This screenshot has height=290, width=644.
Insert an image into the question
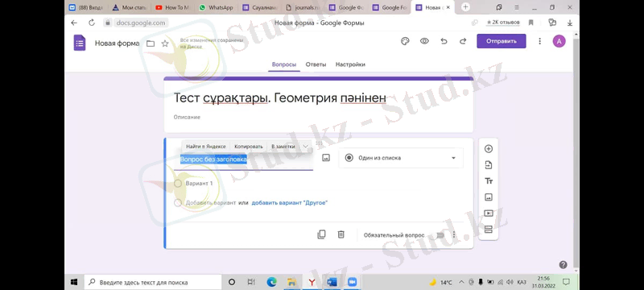pos(326,157)
